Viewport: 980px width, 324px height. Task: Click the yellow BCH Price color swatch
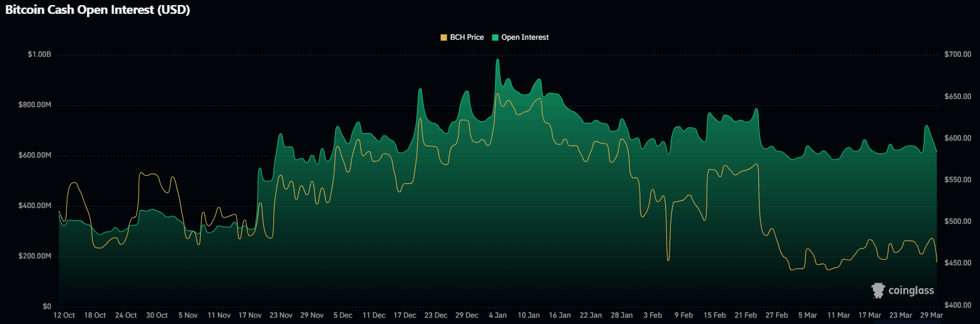[x=444, y=37]
